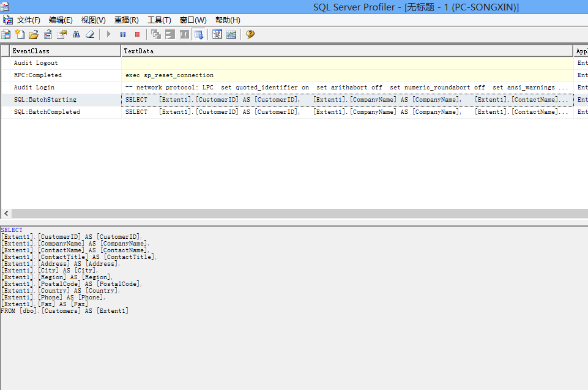Click the trace window icon beside 文件

(7, 20)
